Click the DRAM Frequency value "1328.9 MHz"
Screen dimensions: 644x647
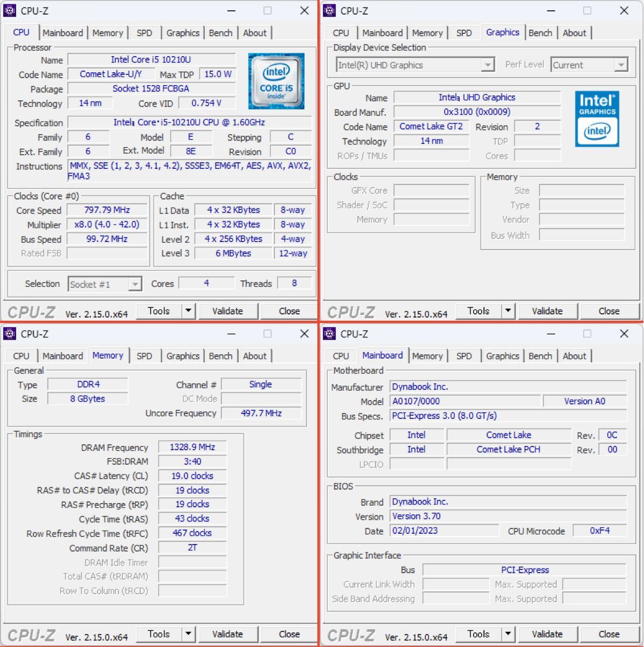(192, 448)
